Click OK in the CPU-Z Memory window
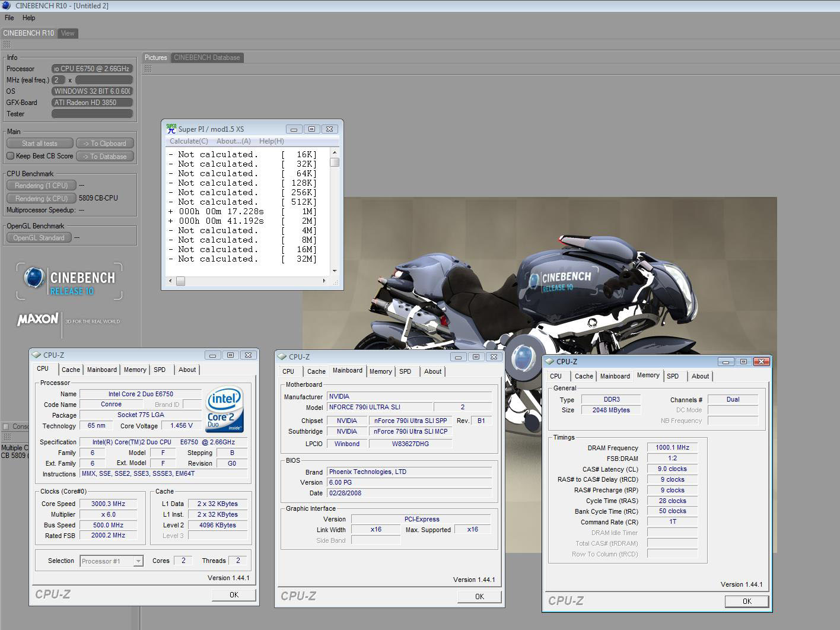The width and height of the screenshot is (840, 630). (747, 602)
